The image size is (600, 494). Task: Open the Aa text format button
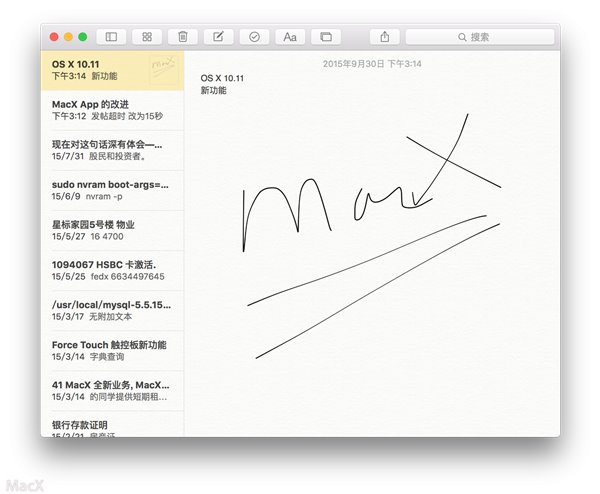pyautogui.click(x=290, y=37)
